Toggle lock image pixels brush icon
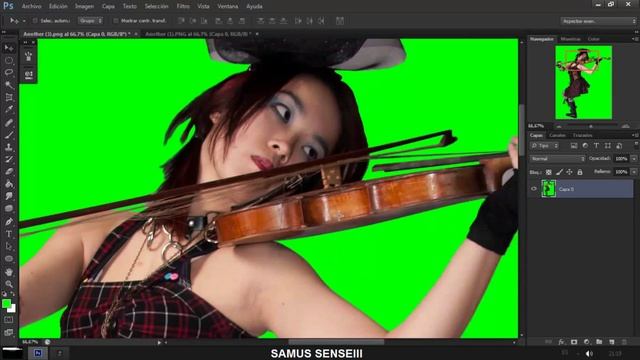 559,172
